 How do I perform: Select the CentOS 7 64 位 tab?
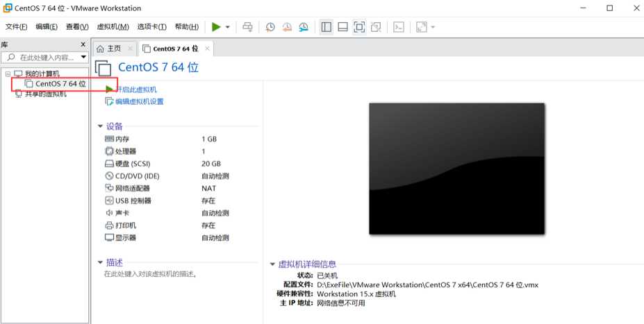tap(176, 49)
